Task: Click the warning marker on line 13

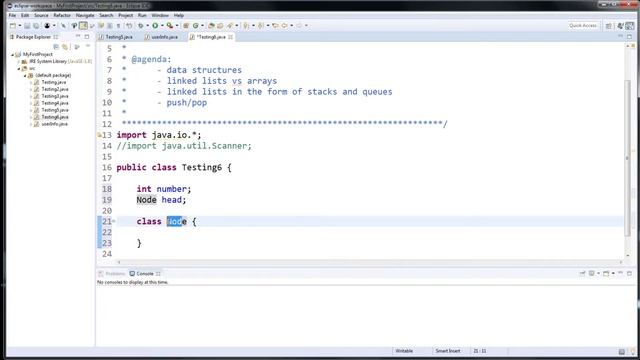Action: click(x=99, y=135)
